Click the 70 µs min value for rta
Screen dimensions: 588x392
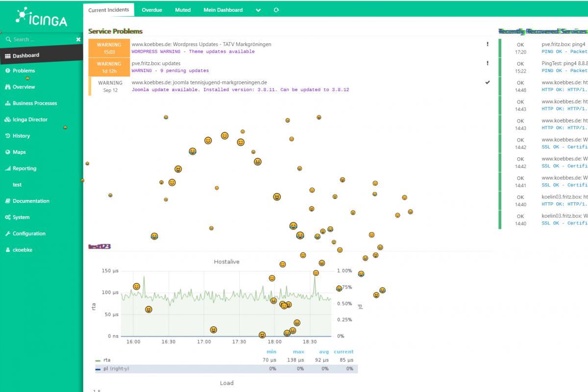pyautogui.click(x=270, y=360)
